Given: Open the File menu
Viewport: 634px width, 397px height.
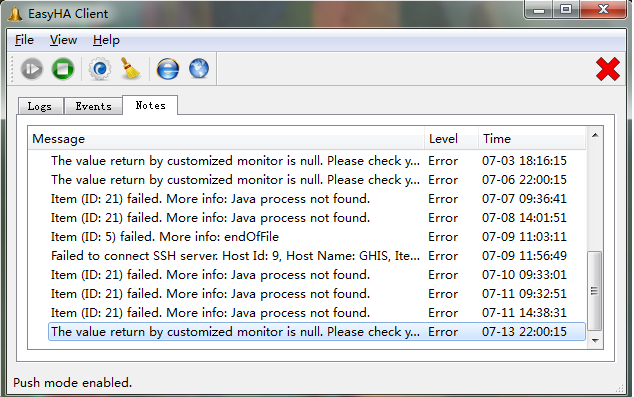Looking at the screenshot, I should (x=24, y=40).
